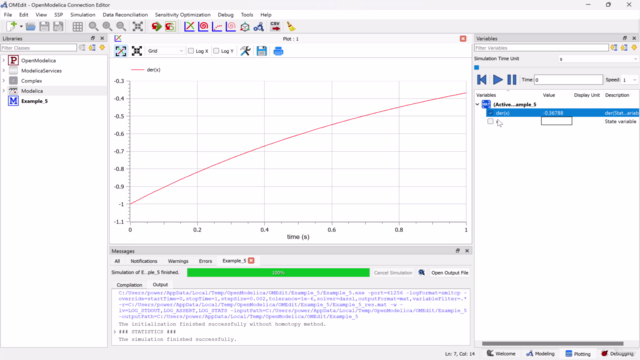Click the green simulation progress bar
Viewport: 640px width, 360px height.
pos(278,273)
